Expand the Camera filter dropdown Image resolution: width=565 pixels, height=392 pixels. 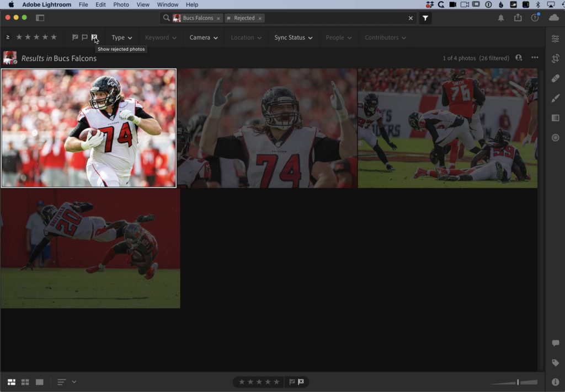(204, 37)
